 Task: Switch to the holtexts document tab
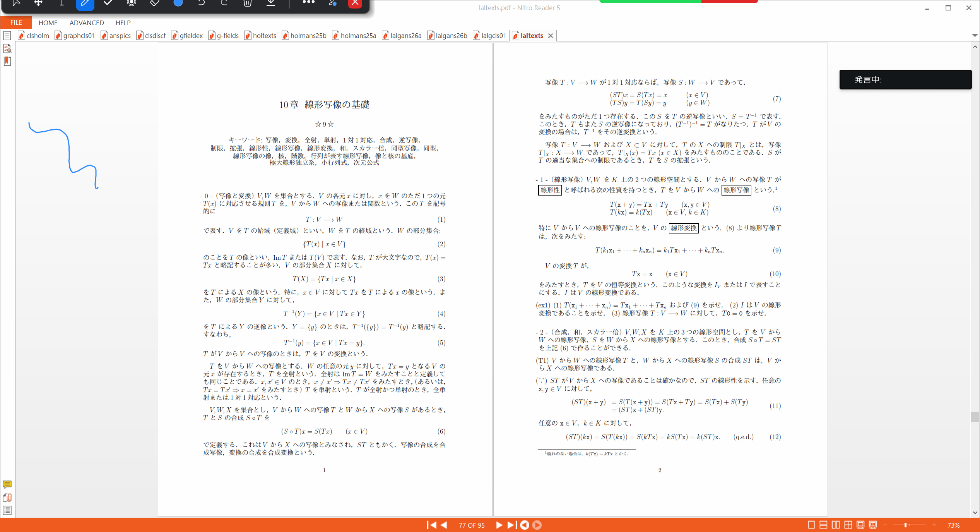260,36
